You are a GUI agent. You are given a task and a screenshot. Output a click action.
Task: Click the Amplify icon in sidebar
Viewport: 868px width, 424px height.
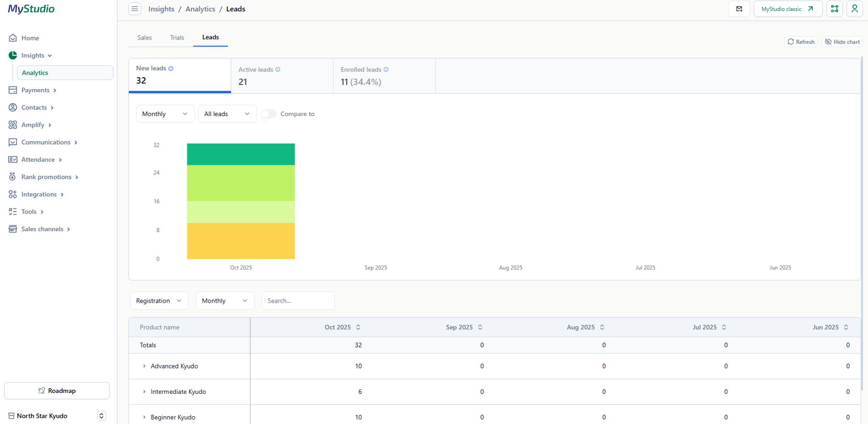pos(13,125)
